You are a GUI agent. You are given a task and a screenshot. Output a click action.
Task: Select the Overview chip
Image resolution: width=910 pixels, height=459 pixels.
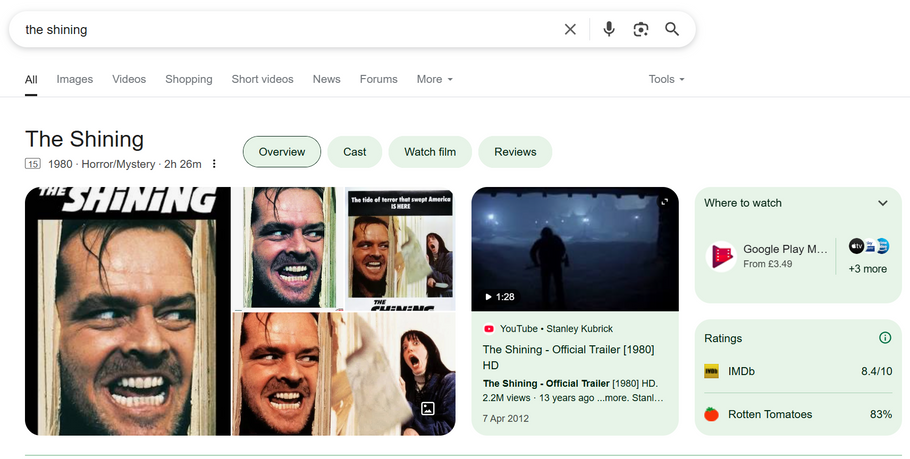[281, 152]
